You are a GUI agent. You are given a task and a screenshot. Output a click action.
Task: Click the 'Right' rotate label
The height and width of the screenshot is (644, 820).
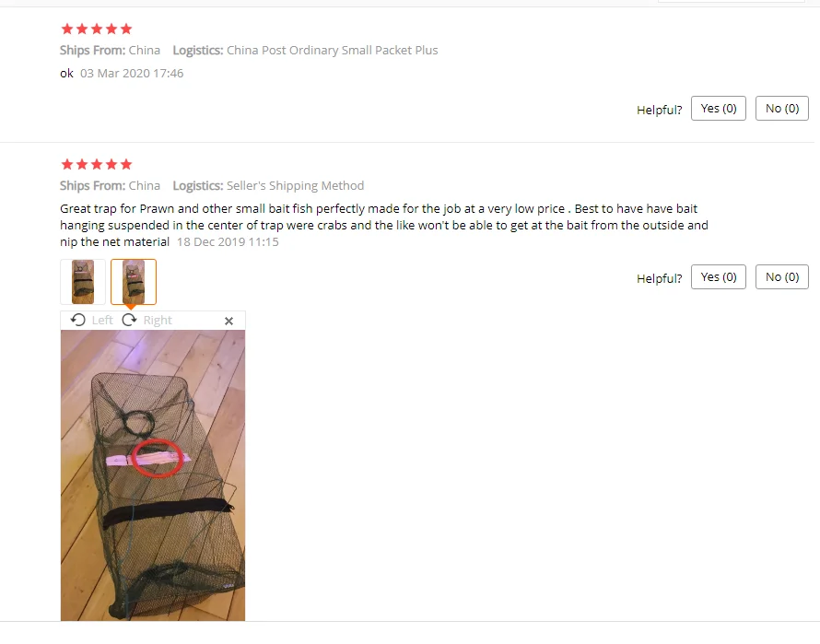[158, 321]
